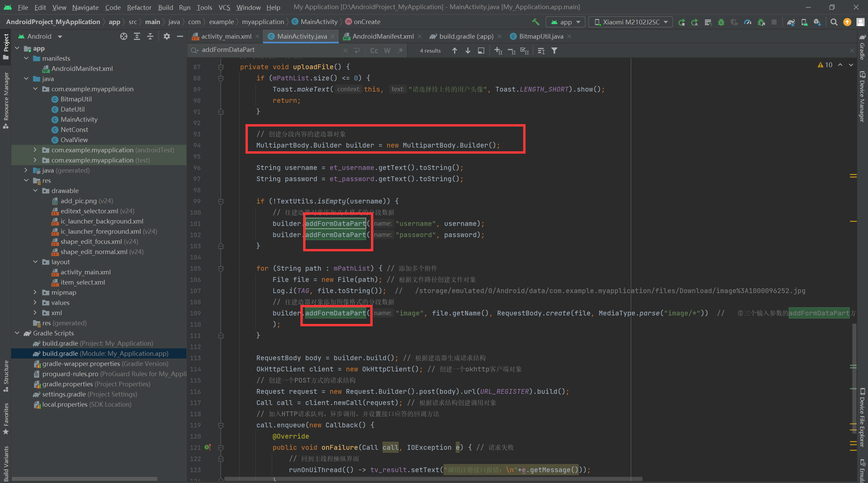
Task: Open the Profiler gauge icon
Action: 747,22
